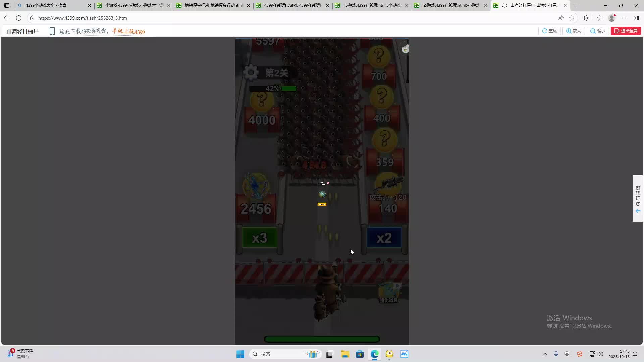Image resolution: width=644 pixels, height=362 pixels.
Task: Click the read aloud icon
Action: pos(560,18)
